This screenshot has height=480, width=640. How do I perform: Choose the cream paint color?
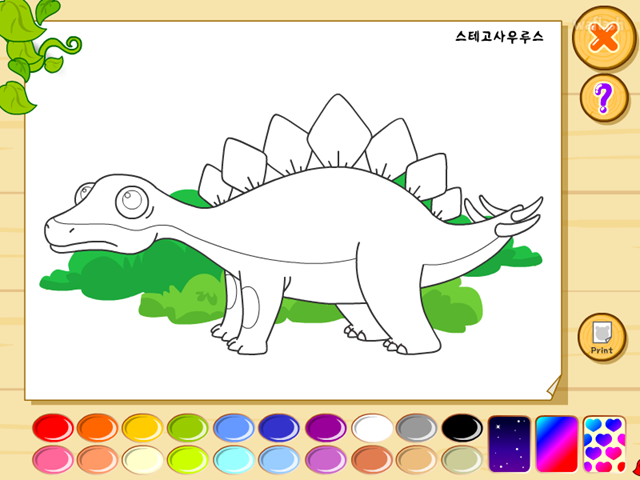[x=142, y=459]
